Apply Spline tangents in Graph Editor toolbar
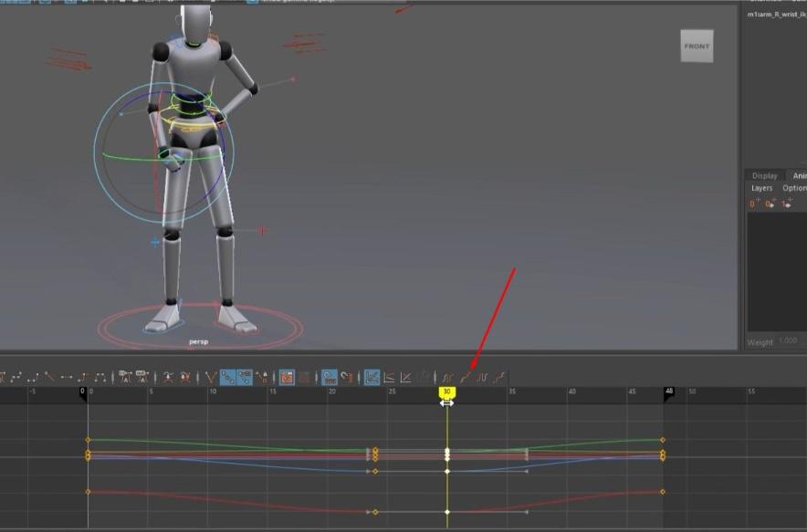The width and height of the screenshot is (807, 532). point(16,378)
